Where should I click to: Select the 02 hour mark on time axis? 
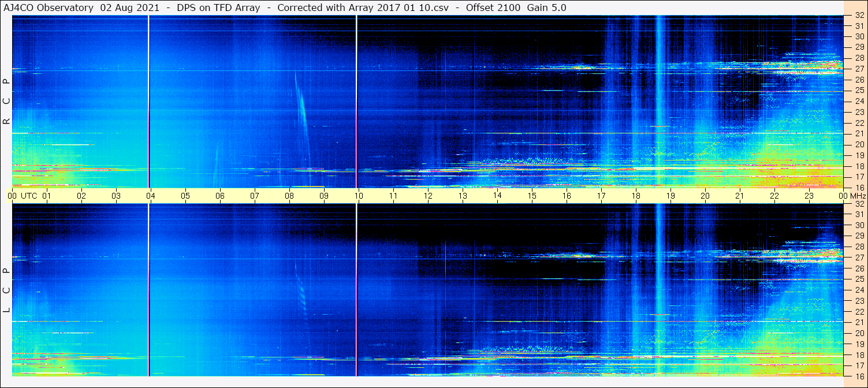[81, 196]
